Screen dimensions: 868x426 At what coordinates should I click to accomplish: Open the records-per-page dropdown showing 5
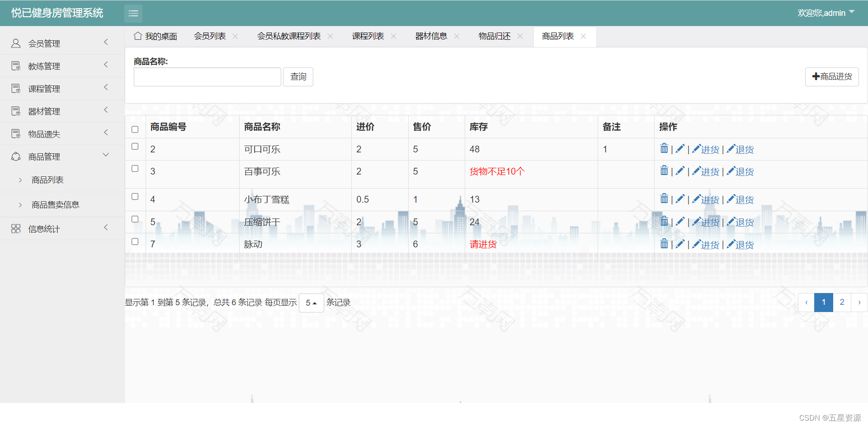tap(311, 303)
